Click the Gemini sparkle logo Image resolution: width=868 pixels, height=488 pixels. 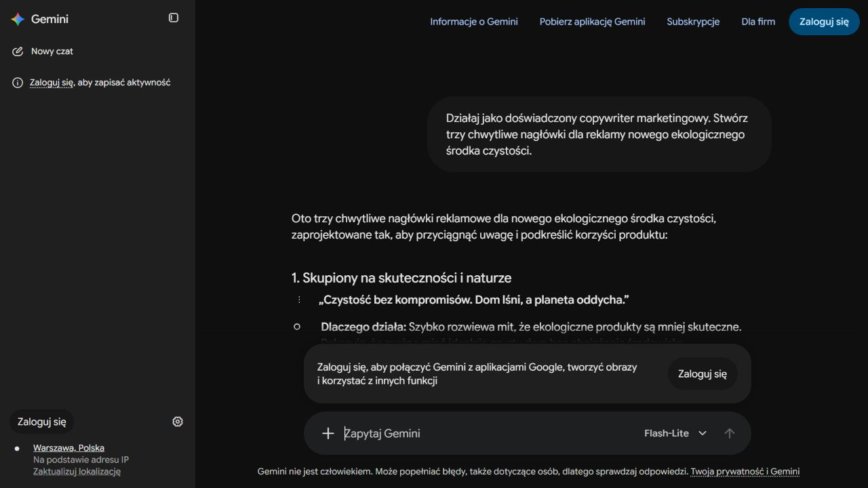tap(18, 19)
